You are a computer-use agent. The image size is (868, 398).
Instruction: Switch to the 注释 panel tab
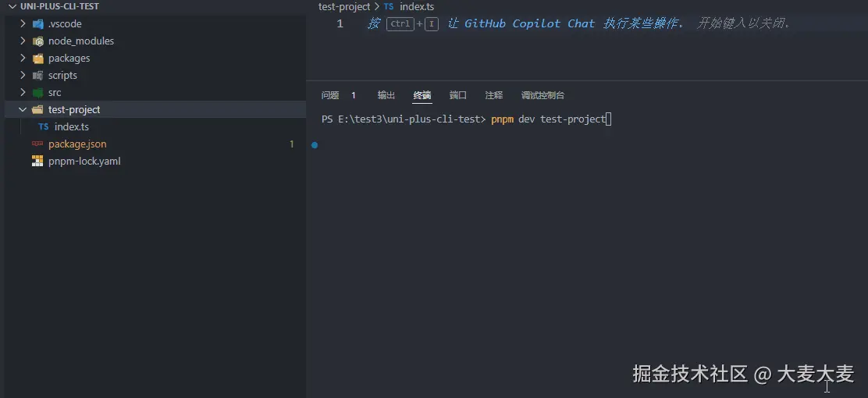click(x=494, y=95)
